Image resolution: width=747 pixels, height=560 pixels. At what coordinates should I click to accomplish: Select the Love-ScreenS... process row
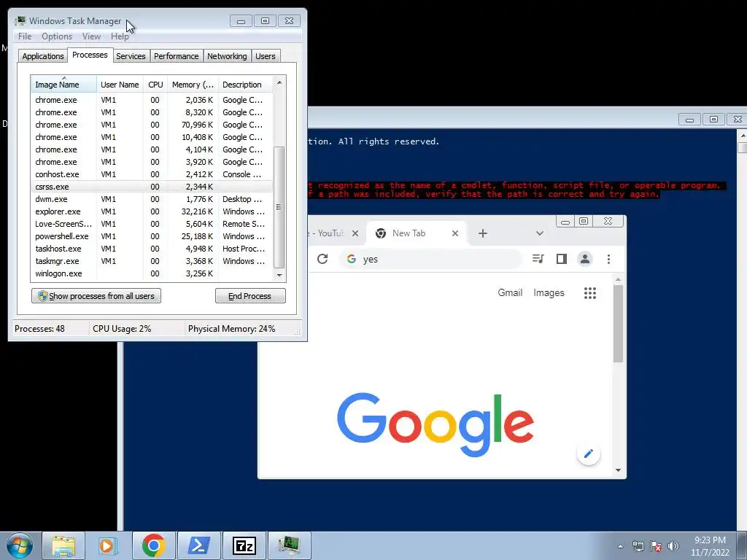click(152, 224)
